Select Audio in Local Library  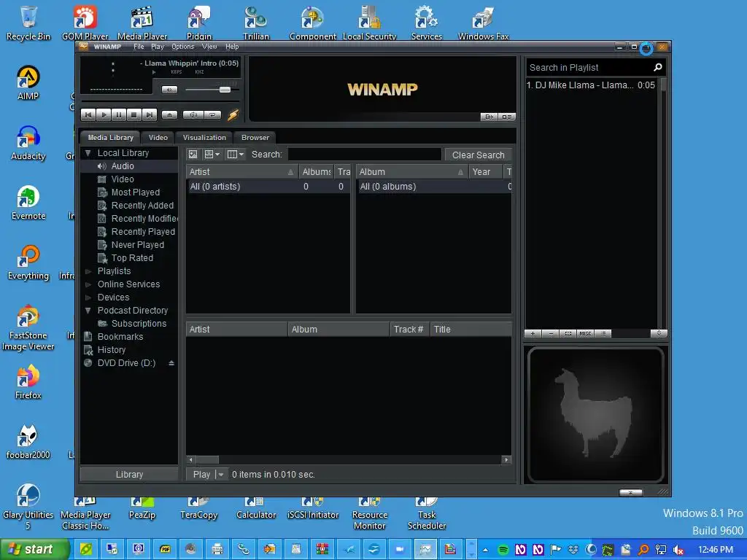tap(123, 166)
